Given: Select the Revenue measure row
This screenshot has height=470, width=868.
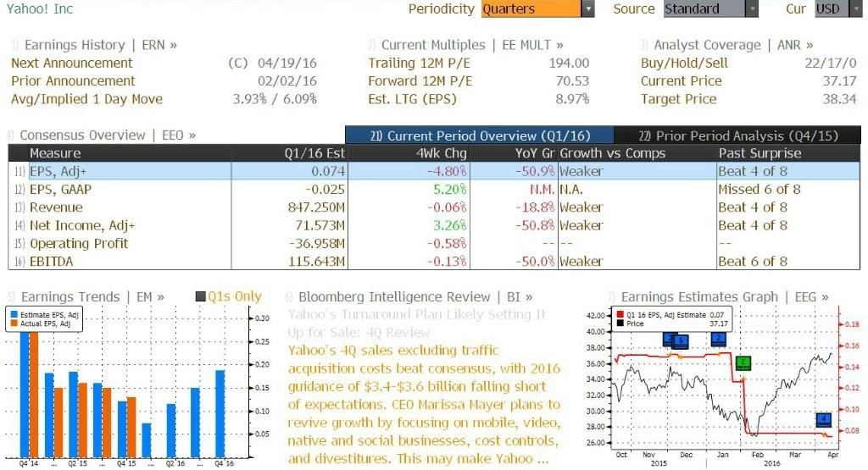Looking at the screenshot, I should pyautogui.click(x=434, y=207).
